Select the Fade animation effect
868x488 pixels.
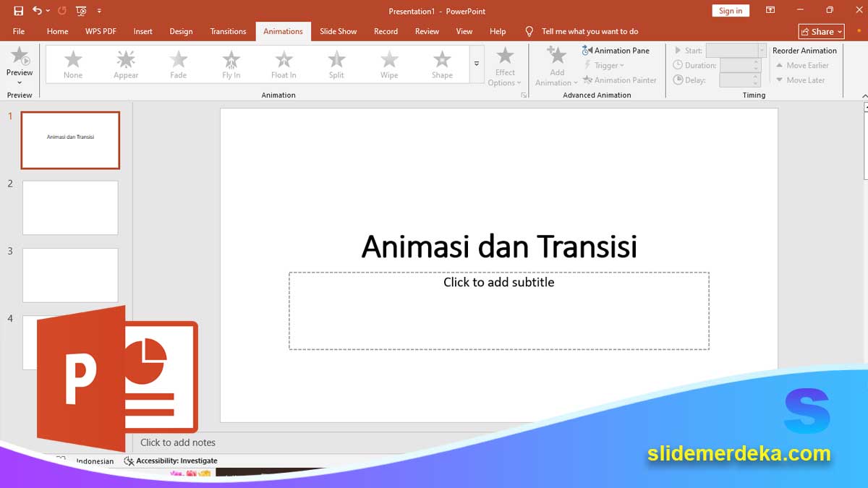pyautogui.click(x=178, y=64)
